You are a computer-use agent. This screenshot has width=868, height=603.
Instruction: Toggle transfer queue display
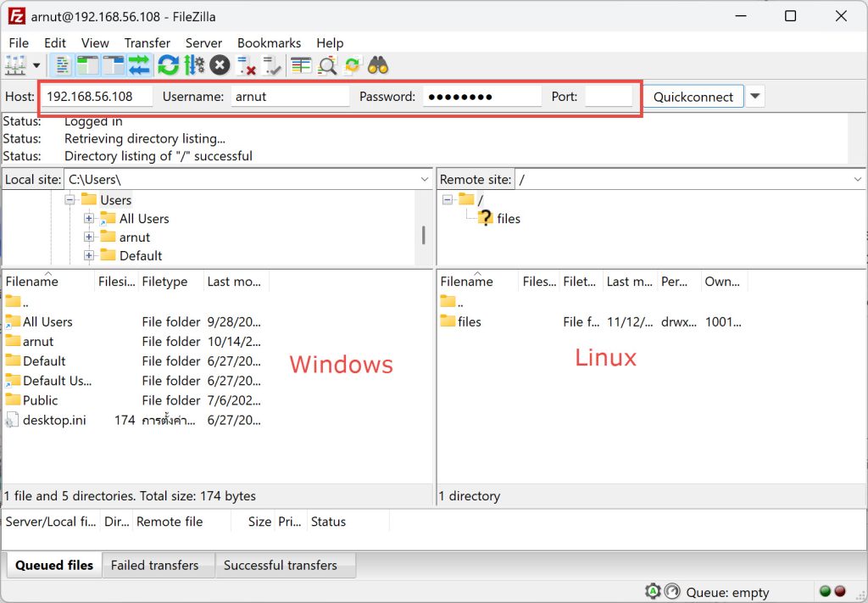(139, 65)
